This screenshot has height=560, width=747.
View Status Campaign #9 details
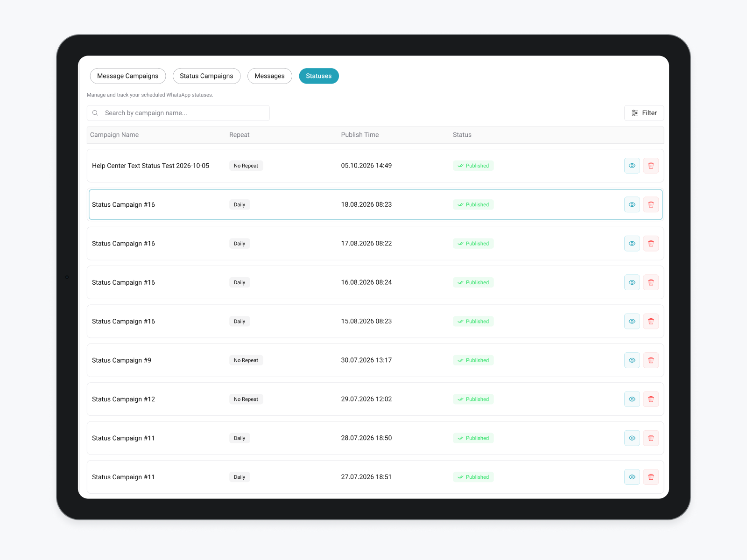632,360
